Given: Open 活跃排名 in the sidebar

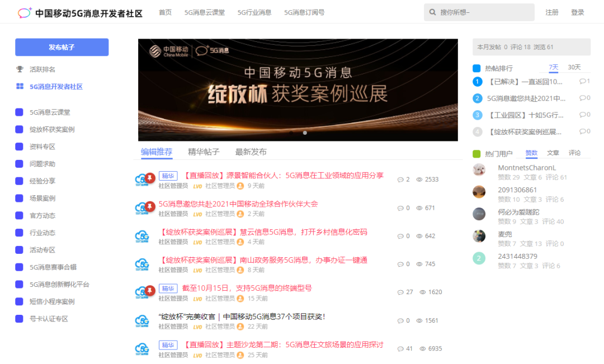Looking at the screenshot, I should [x=43, y=69].
